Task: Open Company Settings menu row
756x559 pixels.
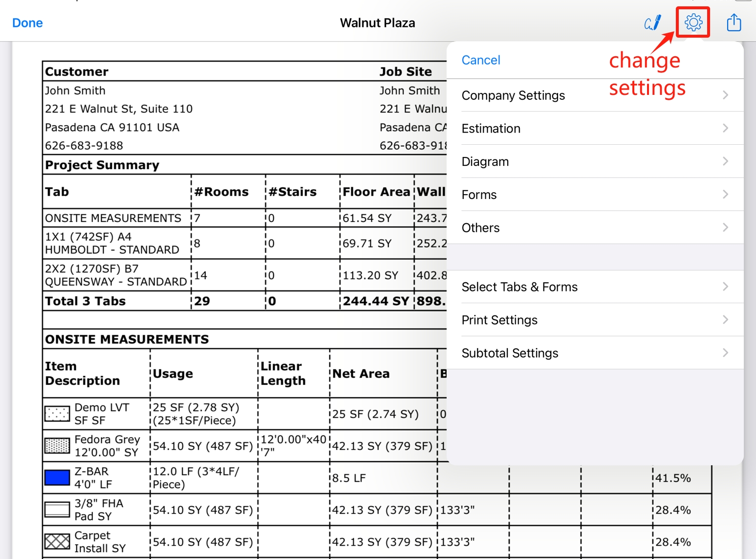Action: [x=595, y=95]
